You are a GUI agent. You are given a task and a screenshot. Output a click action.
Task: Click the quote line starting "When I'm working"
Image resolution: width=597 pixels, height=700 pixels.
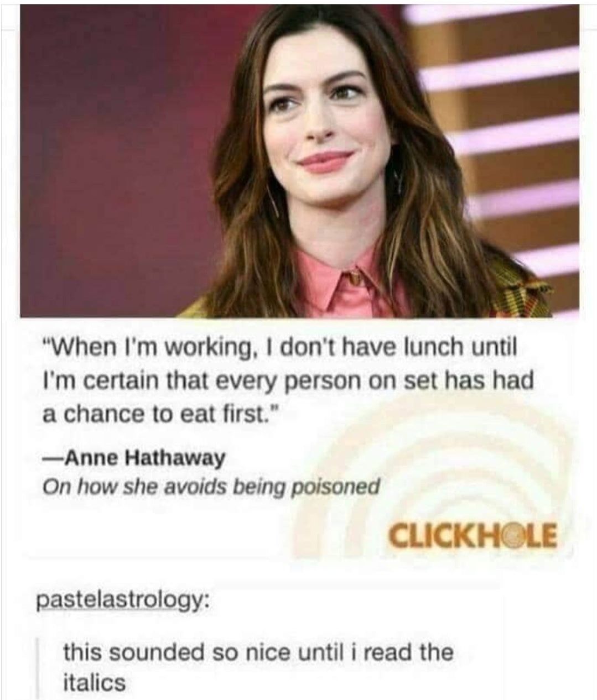click(x=279, y=348)
